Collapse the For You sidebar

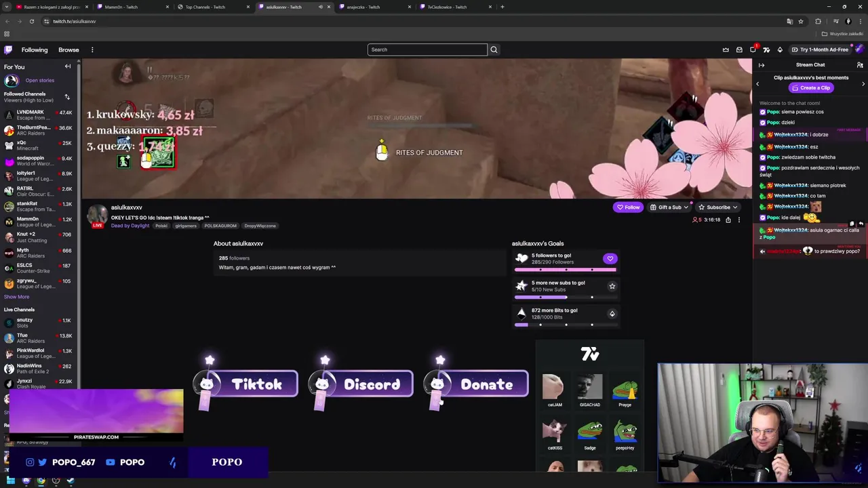68,66
